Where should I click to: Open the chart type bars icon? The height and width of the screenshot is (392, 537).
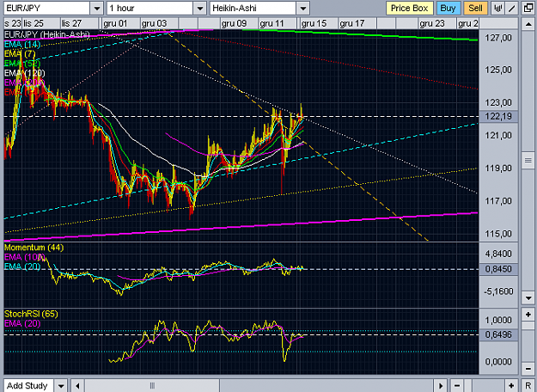click(x=498, y=9)
